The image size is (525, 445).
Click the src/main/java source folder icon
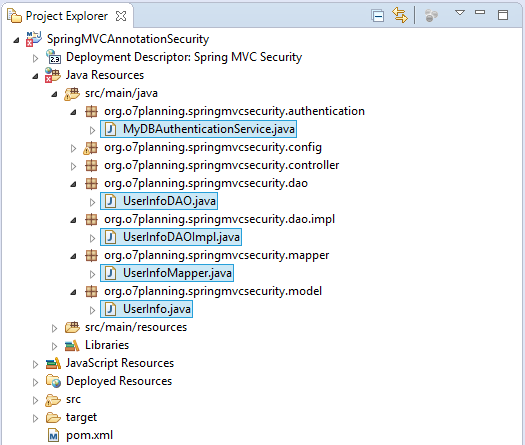click(x=72, y=93)
